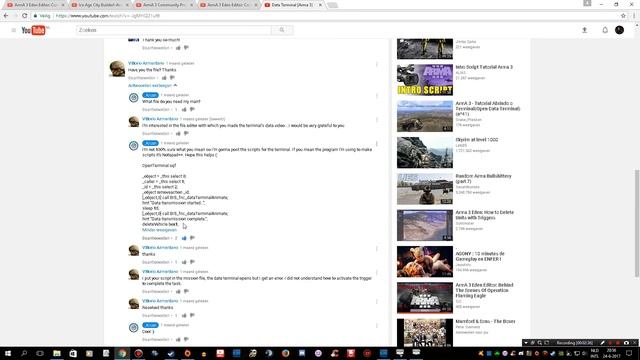The width and height of the screenshot is (640, 360).
Task: Click the browser back arrow
Action: [6, 16]
